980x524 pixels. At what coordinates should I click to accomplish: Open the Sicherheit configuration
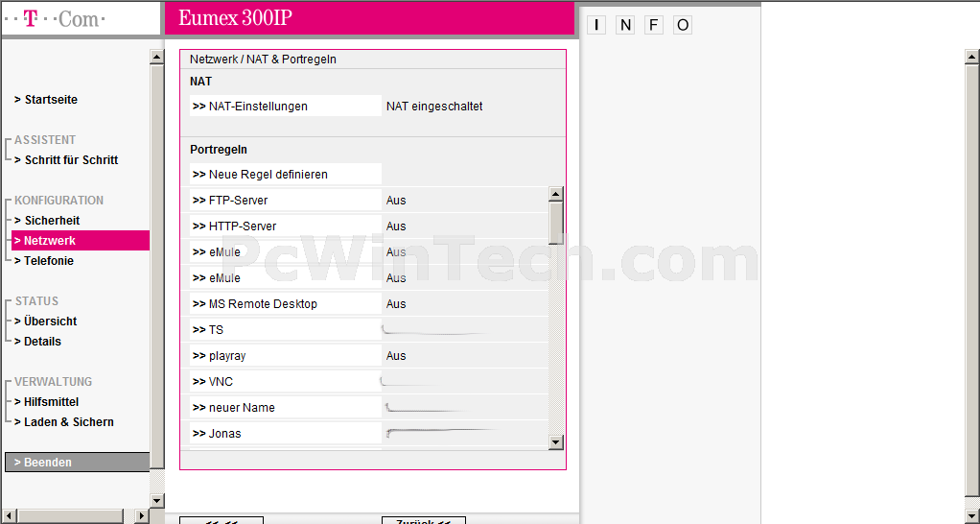pos(48,220)
